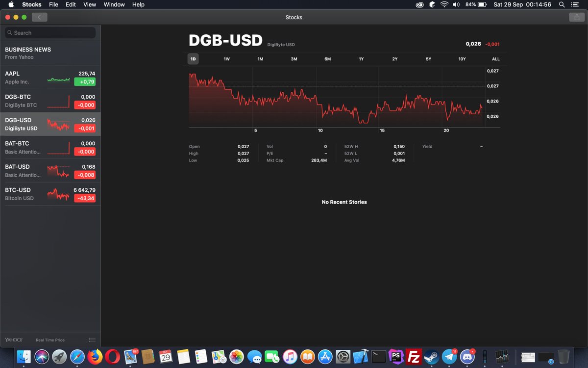Open Terminal from the Dock

[x=379, y=357]
